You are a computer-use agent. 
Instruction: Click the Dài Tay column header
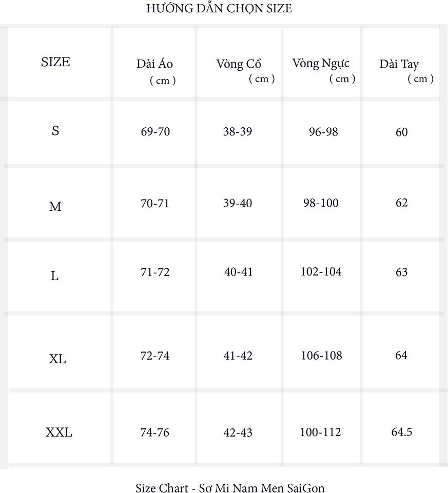click(399, 65)
